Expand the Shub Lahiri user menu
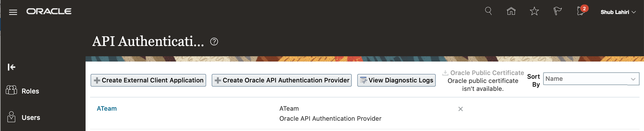The height and width of the screenshot is (131, 644). coord(618,12)
